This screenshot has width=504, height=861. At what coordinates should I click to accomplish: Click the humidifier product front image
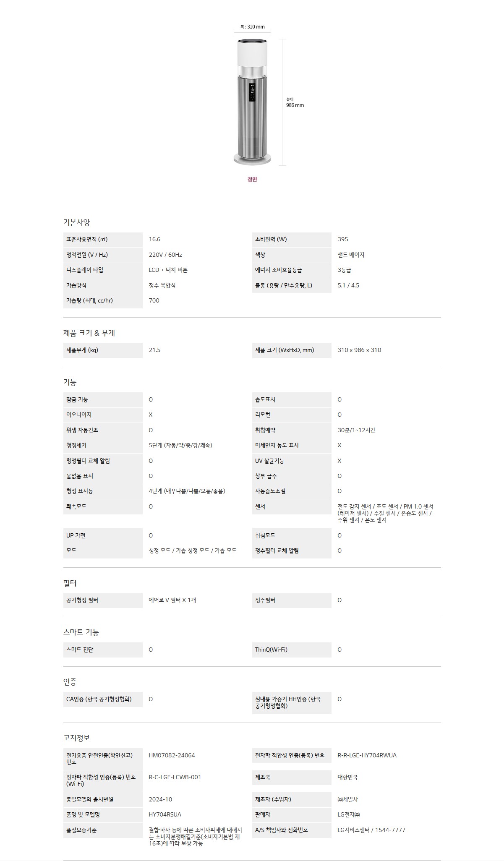point(252,102)
